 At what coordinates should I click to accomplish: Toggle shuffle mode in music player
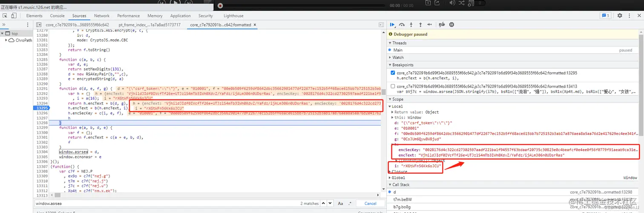coord(462,3)
